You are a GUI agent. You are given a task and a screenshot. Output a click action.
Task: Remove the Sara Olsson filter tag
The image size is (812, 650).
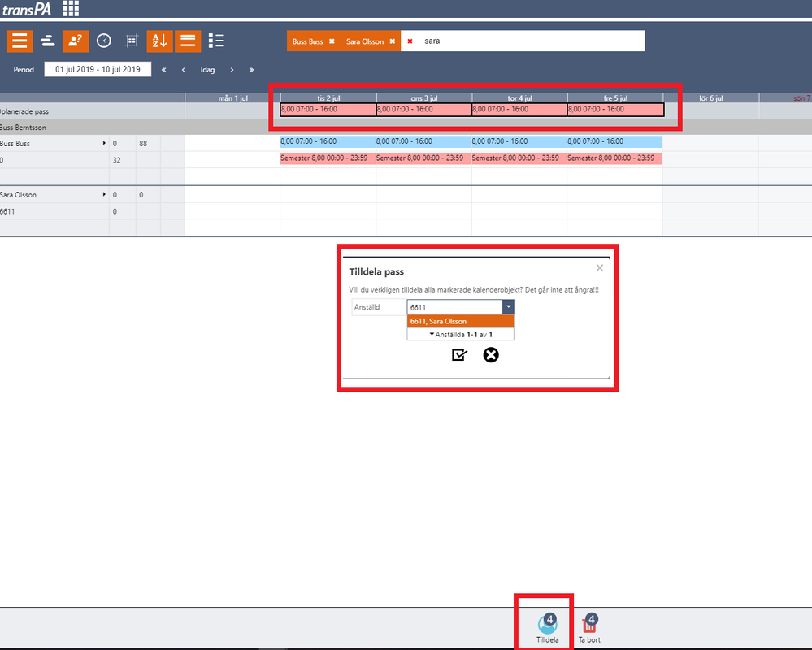tap(393, 41)
